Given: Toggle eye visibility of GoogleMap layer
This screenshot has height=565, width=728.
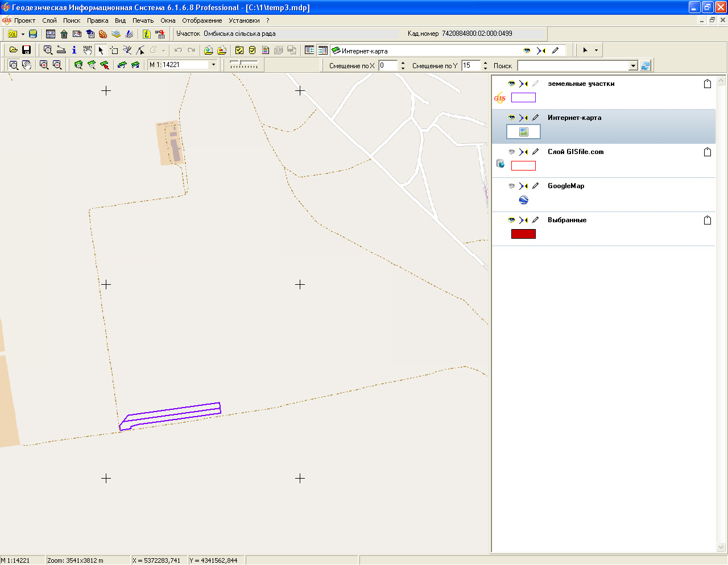Looking at the screenshot, I should (x=511, y=186).
